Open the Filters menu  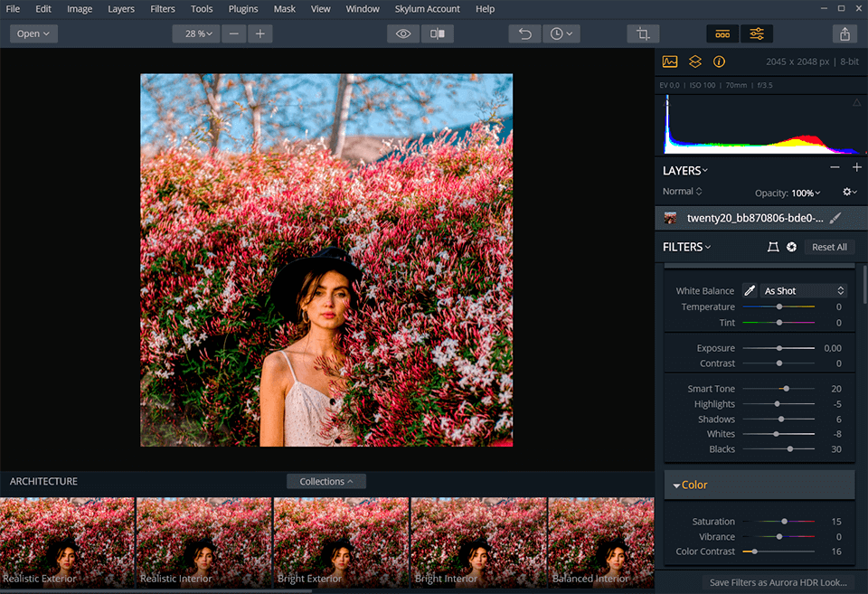click(x=163, y=9)
